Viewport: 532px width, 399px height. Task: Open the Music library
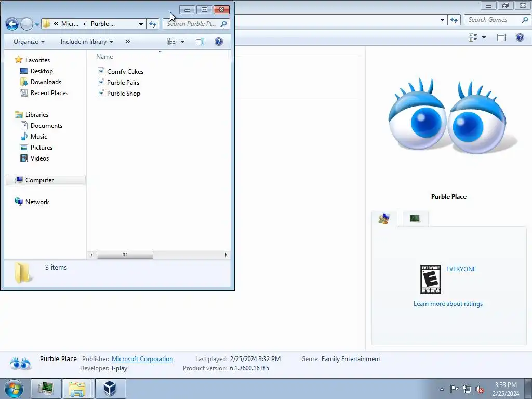pyautogui.click(x=38, y=137)
